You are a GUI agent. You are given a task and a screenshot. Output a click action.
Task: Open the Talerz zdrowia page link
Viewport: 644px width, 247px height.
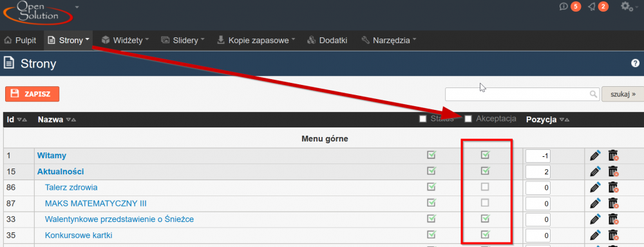(71, 188)
